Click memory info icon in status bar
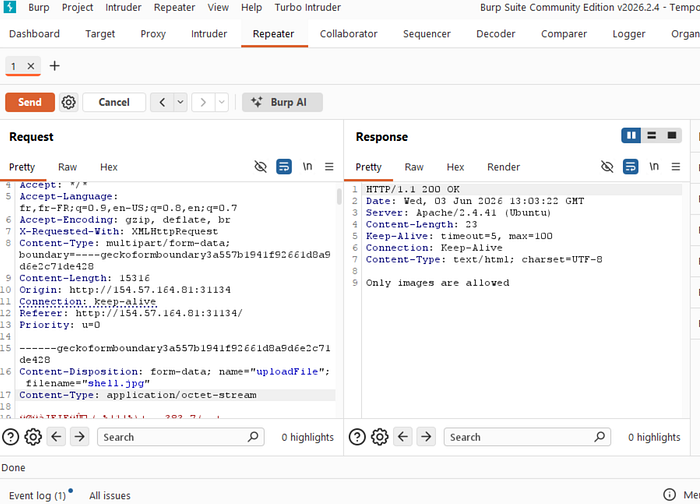The width and height of the screenshot is (700, 504). pyautogui.click(x=669, y=494)
